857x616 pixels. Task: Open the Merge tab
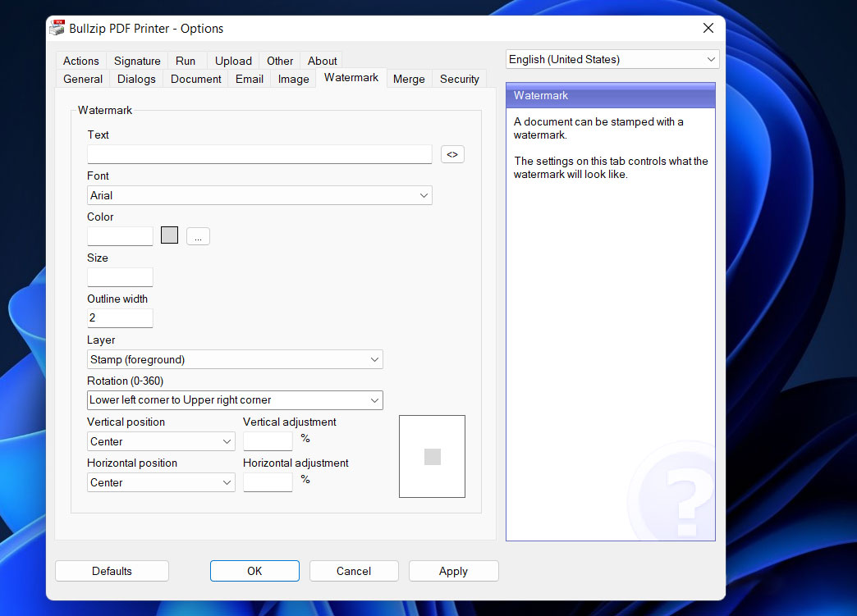coord(409,79)
